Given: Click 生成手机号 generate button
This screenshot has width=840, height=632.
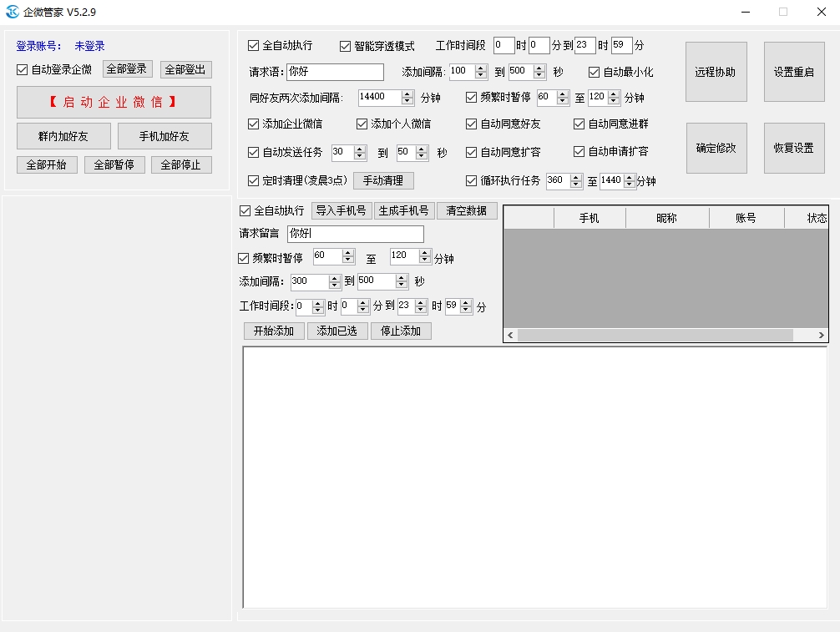Looking at the screenshot, I should (404, 210).
